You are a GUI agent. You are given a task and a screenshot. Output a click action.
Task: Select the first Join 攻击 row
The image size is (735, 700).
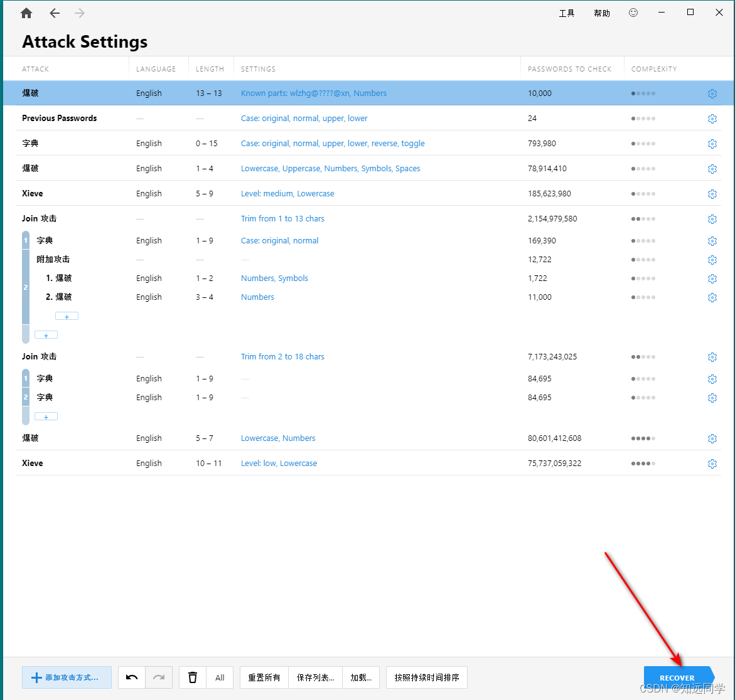point(368,218)
